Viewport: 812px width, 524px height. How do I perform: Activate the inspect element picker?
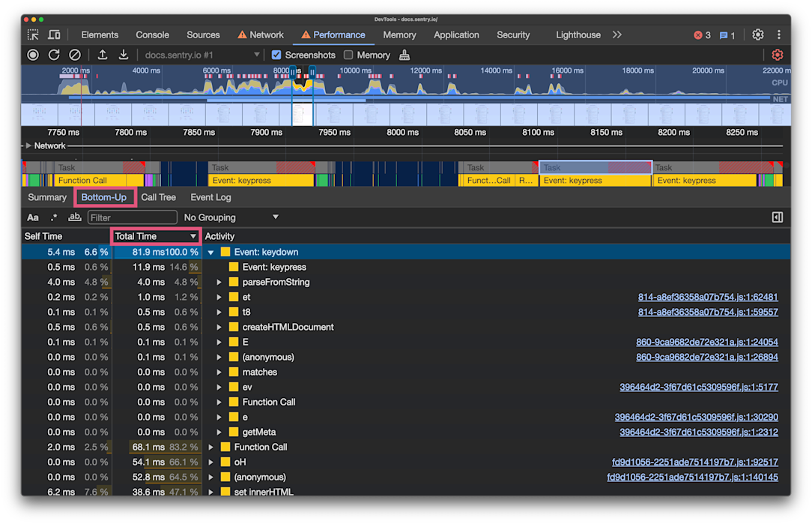point(33,34)
